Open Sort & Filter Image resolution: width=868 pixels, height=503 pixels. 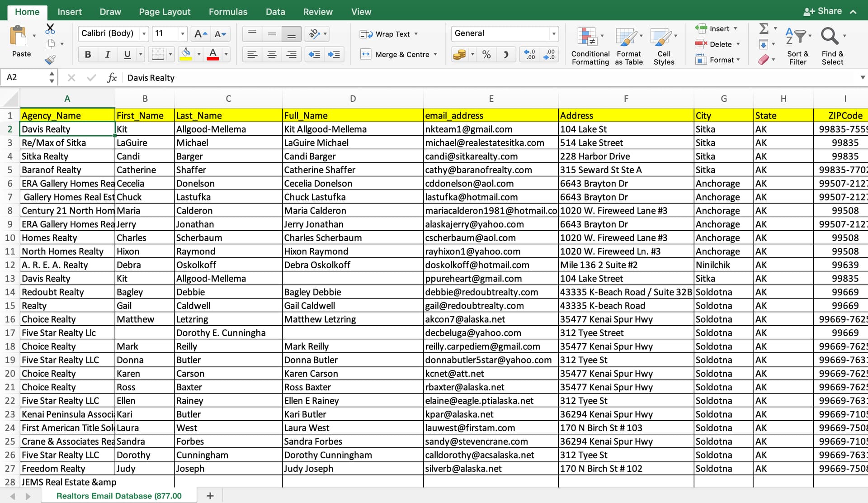[797, 46]
